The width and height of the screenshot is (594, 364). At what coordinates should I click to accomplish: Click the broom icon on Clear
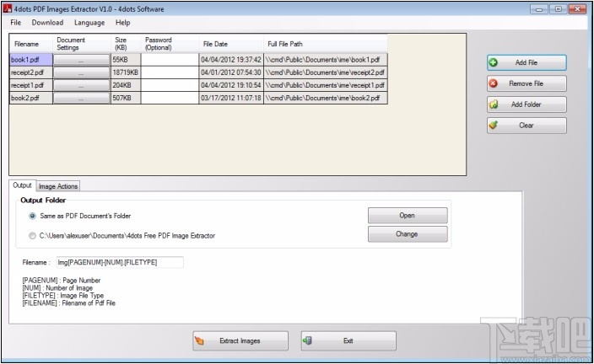pos(494,125)
